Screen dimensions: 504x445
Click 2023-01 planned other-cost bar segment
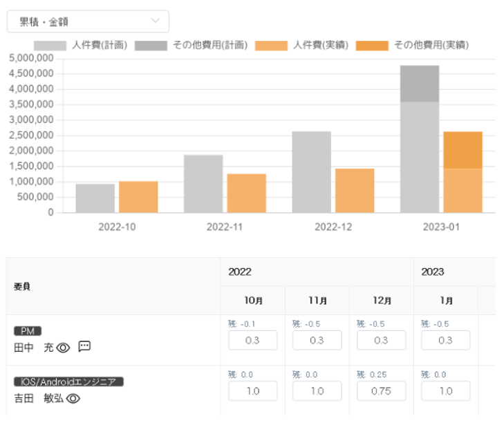point(420,84)
